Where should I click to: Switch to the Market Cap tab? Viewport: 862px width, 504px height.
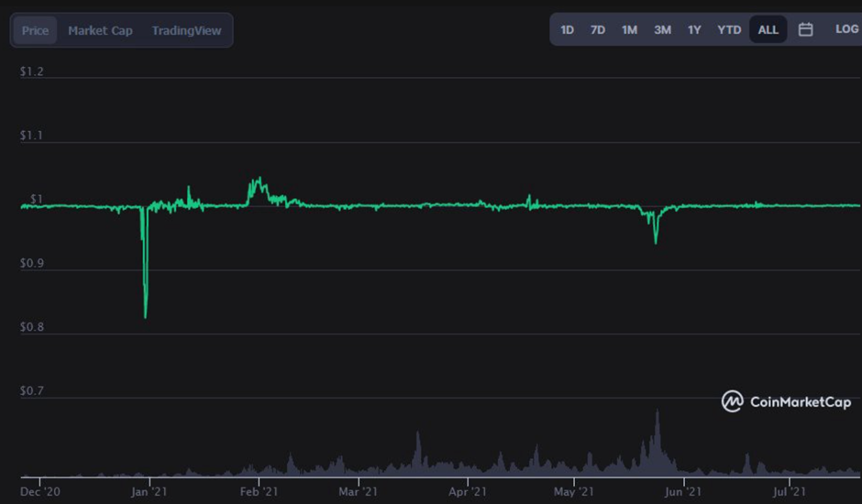[100, 30]
